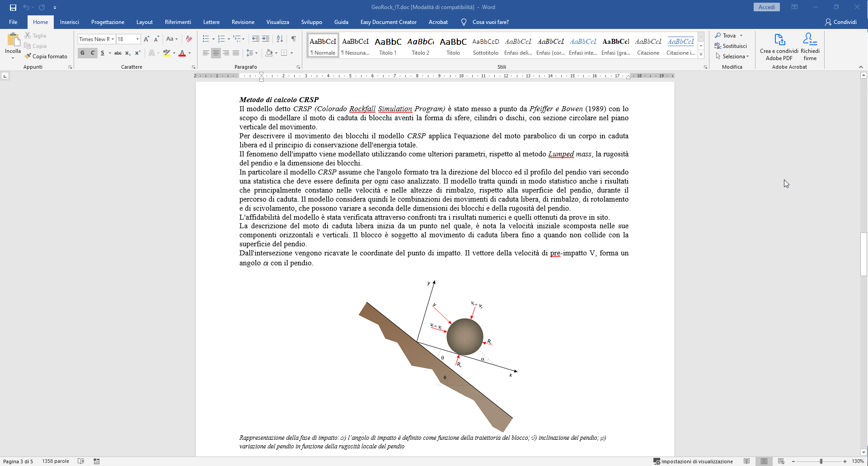Apply the yellow text highlight color
This screenshot has width=868, height=466.
pyautogui.click(x=167, y=53)
